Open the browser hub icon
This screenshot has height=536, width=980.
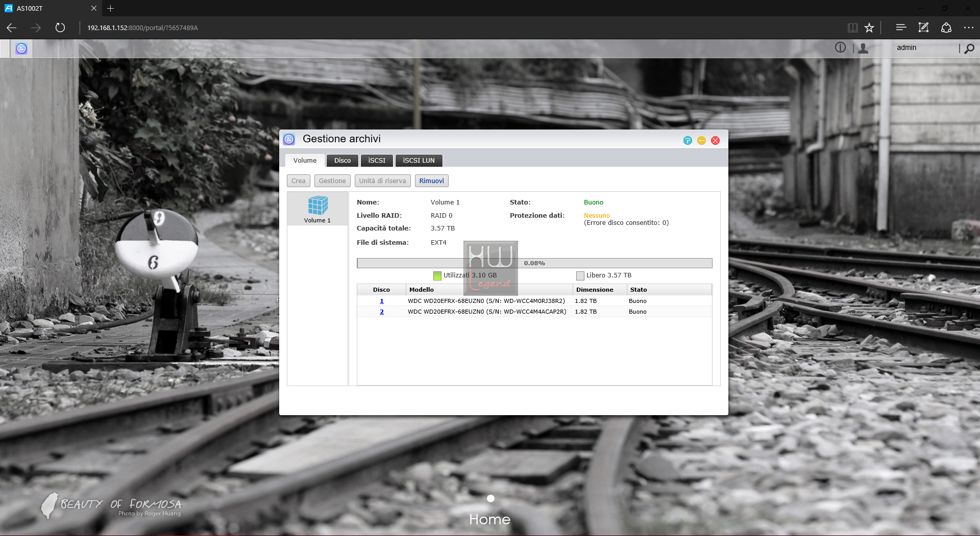click(x=901, y=28)
